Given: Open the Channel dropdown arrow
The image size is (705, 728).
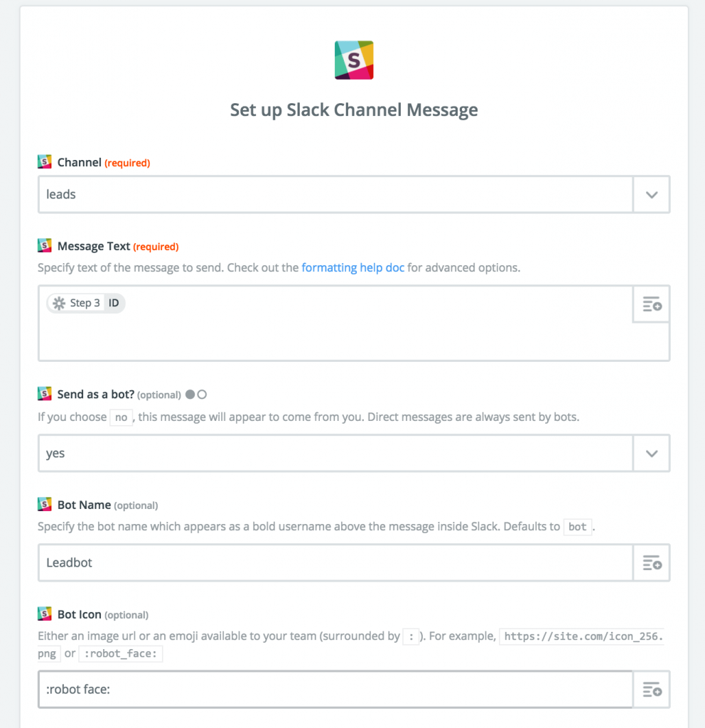Looking at the screenshot, I should (651, 194).
